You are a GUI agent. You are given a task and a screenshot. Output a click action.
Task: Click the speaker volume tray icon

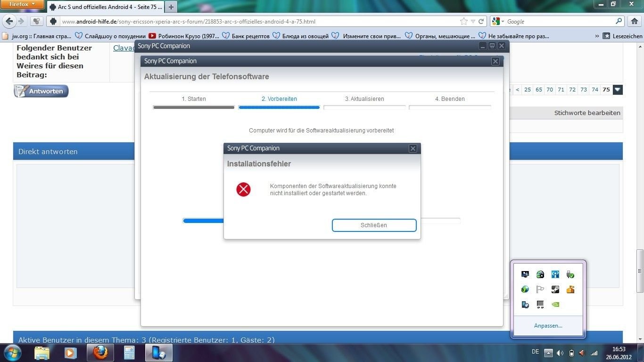560,353
